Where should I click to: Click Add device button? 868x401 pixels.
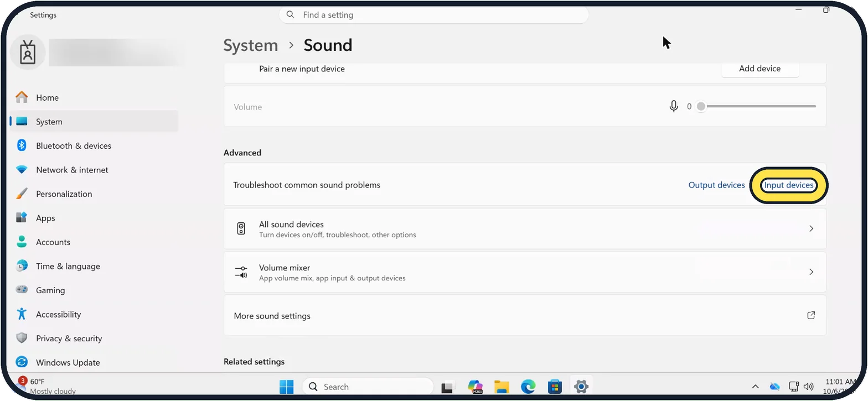click(759, 69)
